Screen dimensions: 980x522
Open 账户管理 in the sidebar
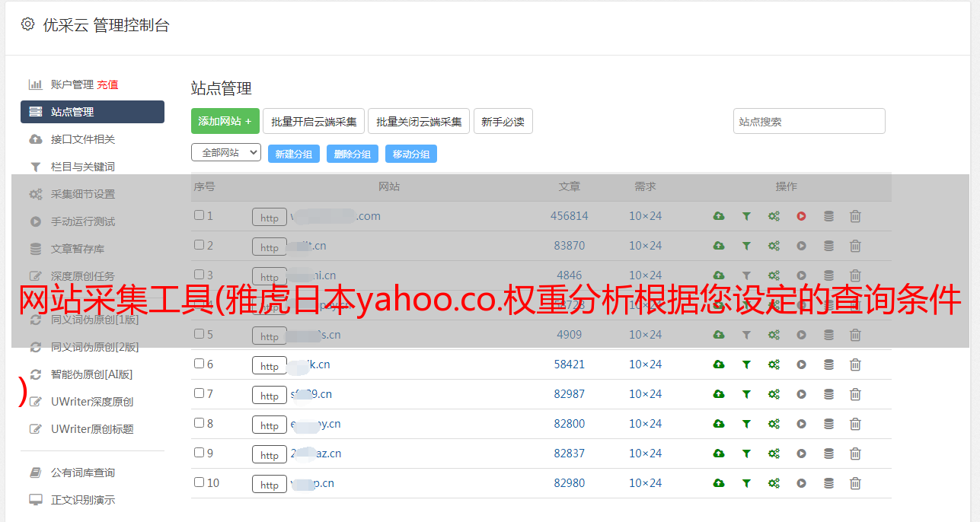click(72, 84)
